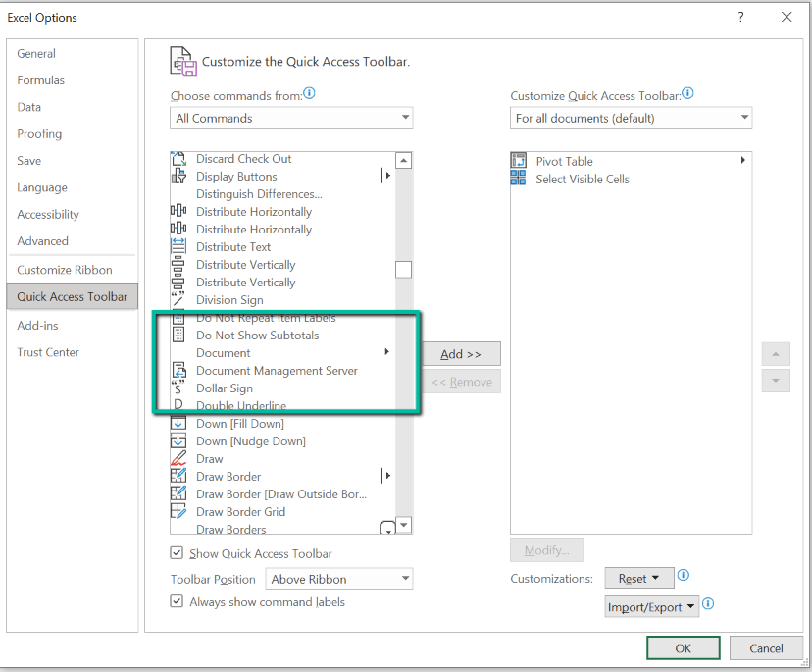The height and width of the screenshot is (672, 812).
Task: Click the Document Management Server icon
Action: click(179, 370)
